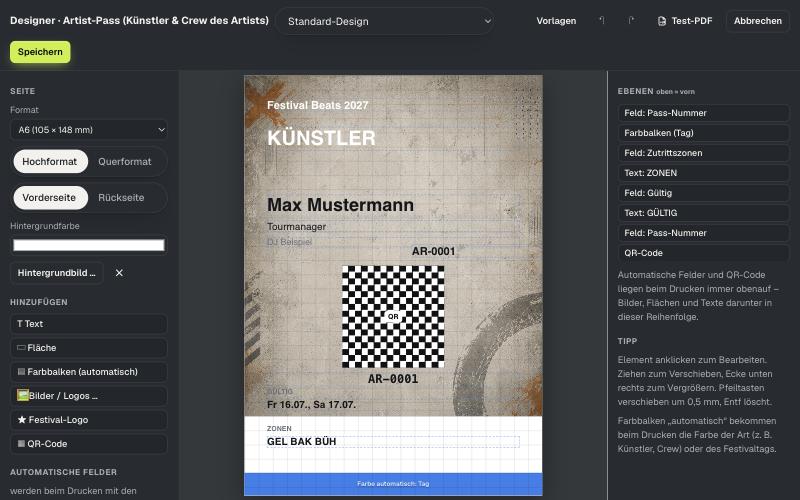Screen dimensions: 800x500
Task: Switch to Querformat orientation
Action: (x=125, y=161)
